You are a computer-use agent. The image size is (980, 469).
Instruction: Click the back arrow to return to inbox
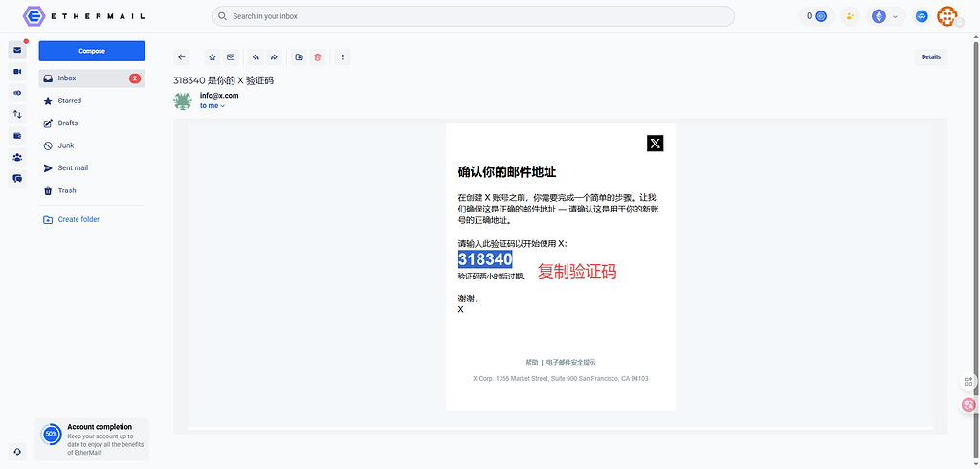click(182, 57)
